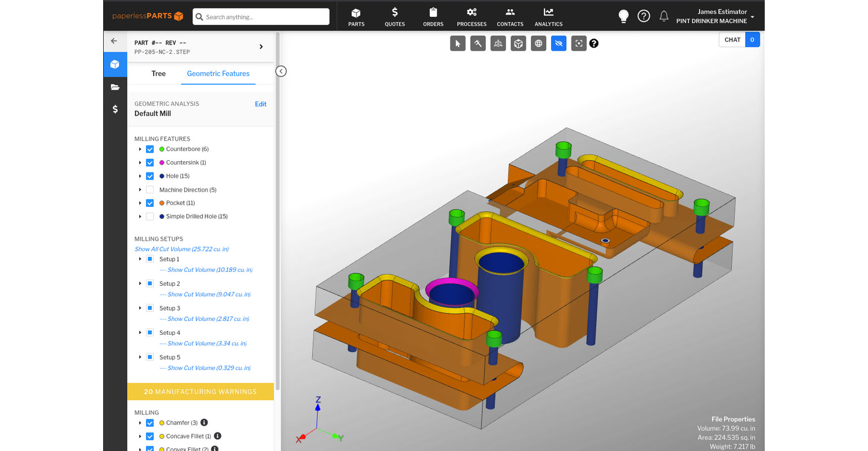Toggle the globe wireframe view icon
This screenshot has width=868, height=451.
538,43
